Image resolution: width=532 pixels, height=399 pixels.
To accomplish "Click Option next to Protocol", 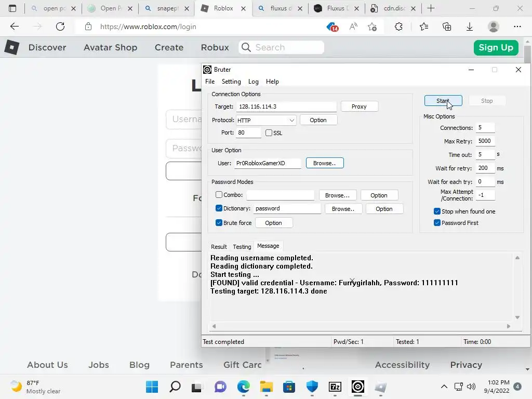I will click(318, 120).
